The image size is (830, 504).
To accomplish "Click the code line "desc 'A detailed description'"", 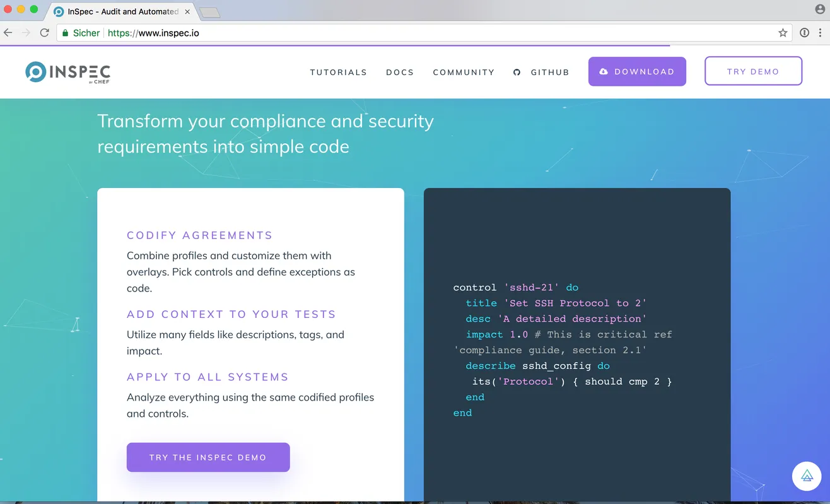I will pyautogui.click(x=556, y=319).
